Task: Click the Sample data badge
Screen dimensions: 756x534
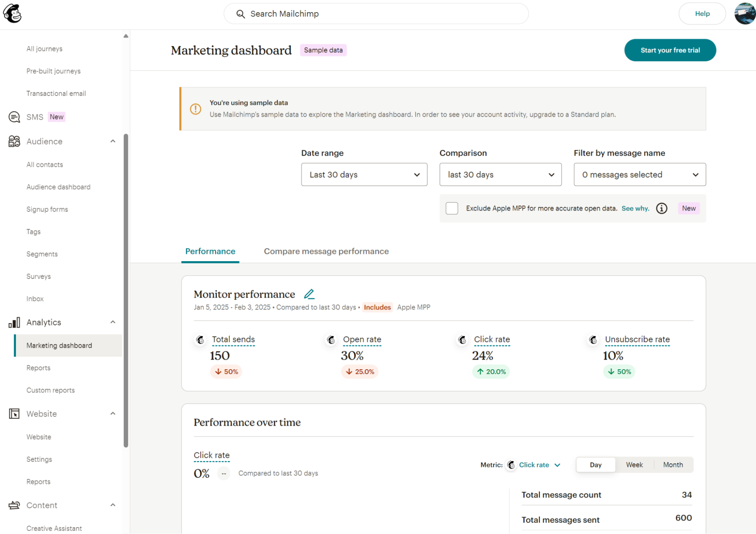Action: (x=323, y=50)
